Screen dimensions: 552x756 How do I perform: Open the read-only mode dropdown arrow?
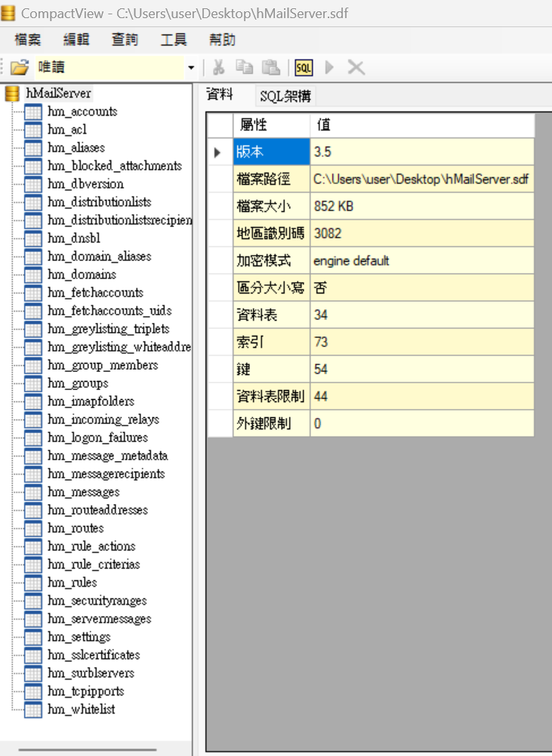point(191,67)
